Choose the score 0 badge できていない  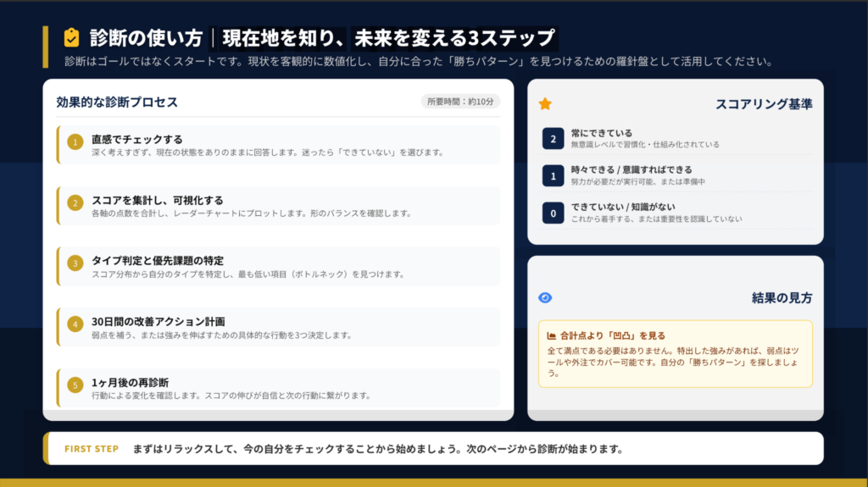pyautogui.click(x=553, y=213)
